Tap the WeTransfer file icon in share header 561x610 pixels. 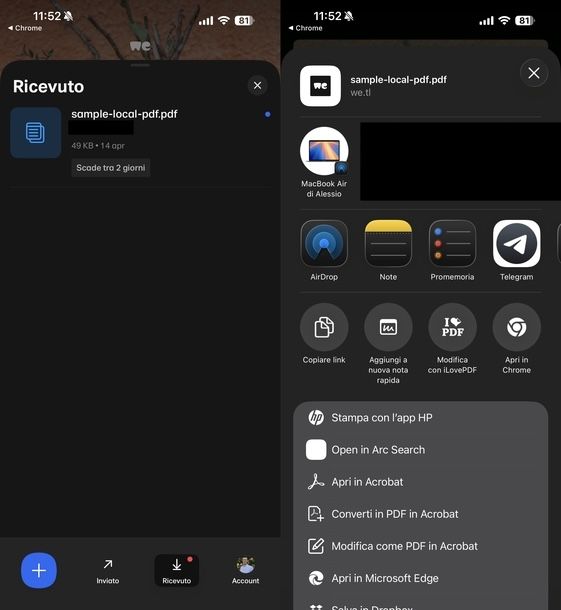pyautogui.click(x=321, y=86)
